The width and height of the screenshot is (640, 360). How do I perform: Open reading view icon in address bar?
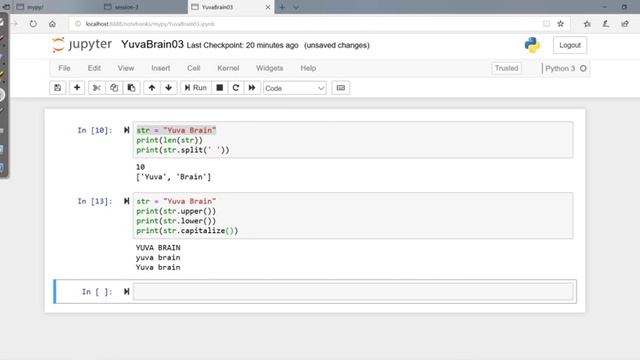(x=546, y=24)
